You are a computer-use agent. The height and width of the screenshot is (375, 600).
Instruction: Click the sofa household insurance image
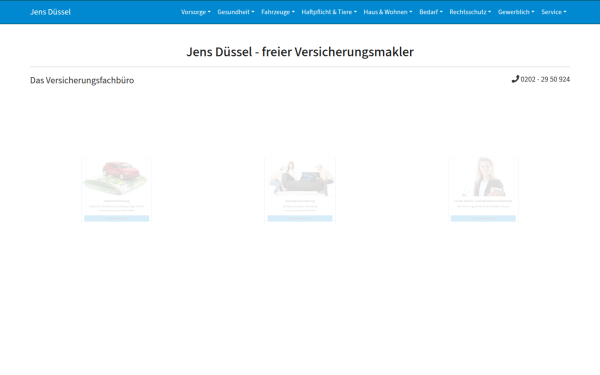click(300, 178)
